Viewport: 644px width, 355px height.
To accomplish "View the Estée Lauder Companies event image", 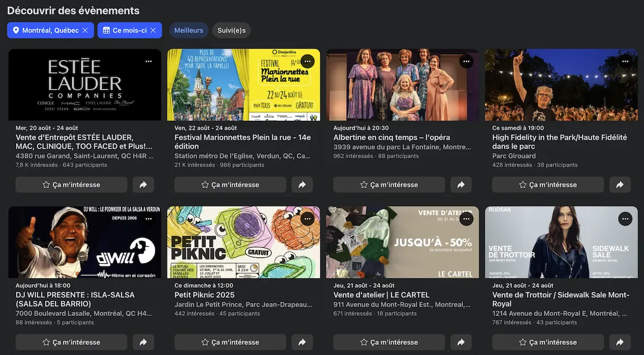I will pyautogui.click(x=85, y=85).
